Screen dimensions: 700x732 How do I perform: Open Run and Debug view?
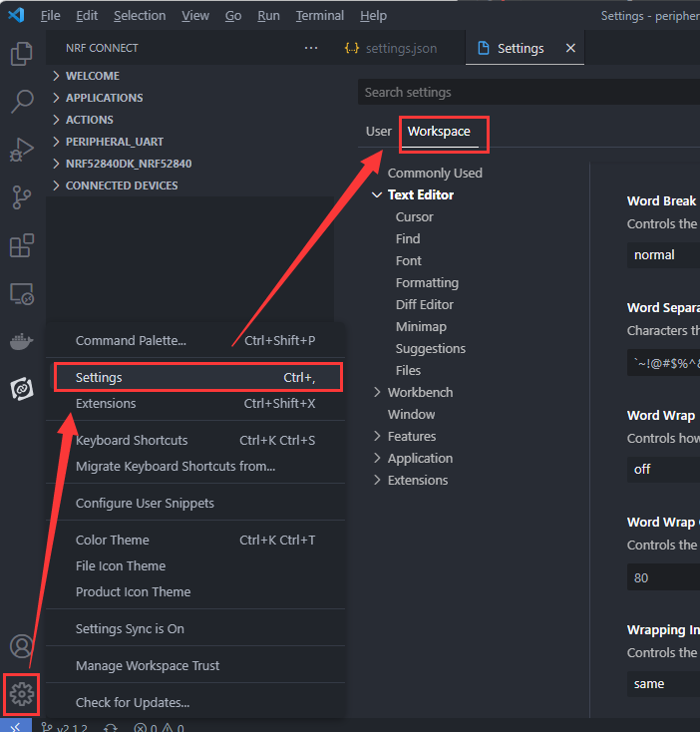[x=21, y=150]
